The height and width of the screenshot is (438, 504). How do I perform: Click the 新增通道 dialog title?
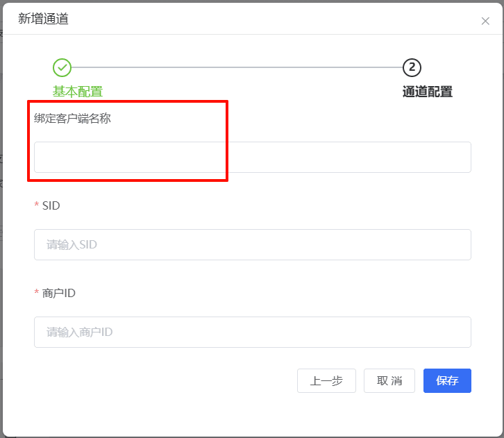[x=43, y=19]
